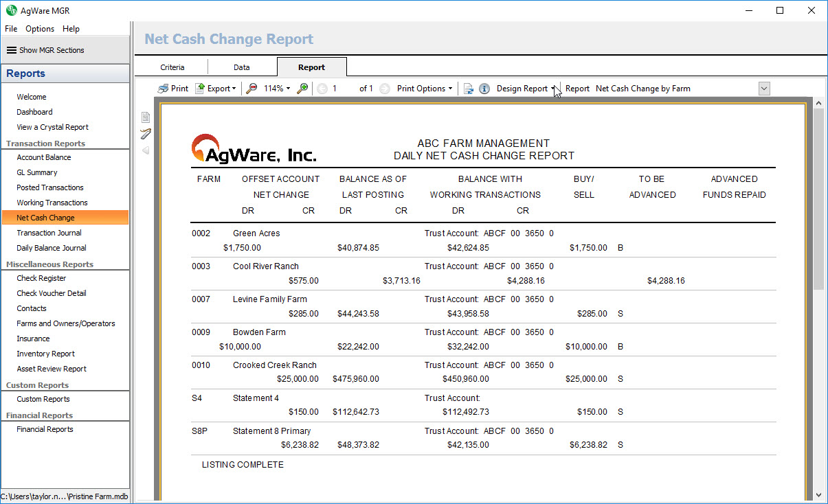This screenshot has height=504, width=828.
Task: Open the Export dropdown
Action: pyautogui.click(x=216, y=89)
